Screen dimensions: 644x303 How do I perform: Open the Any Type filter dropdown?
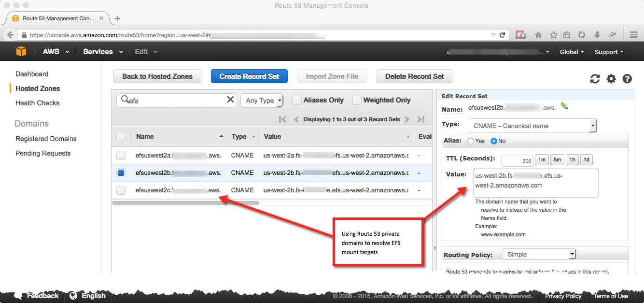tap(262, 101)
